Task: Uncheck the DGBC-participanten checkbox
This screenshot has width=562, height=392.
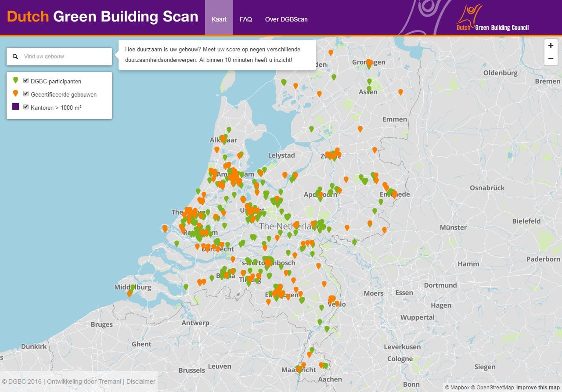Action: pos(26,81)
